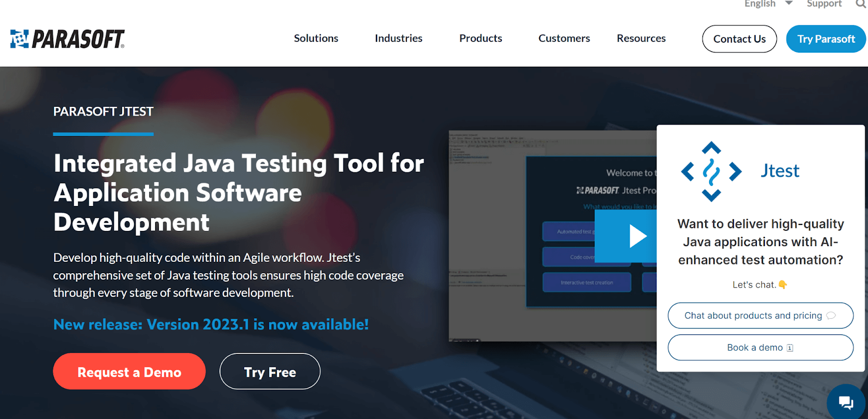The image size is (868, 419).
Task: Open the Version 2023.1 new release link
Action: (x=211, y=324)
